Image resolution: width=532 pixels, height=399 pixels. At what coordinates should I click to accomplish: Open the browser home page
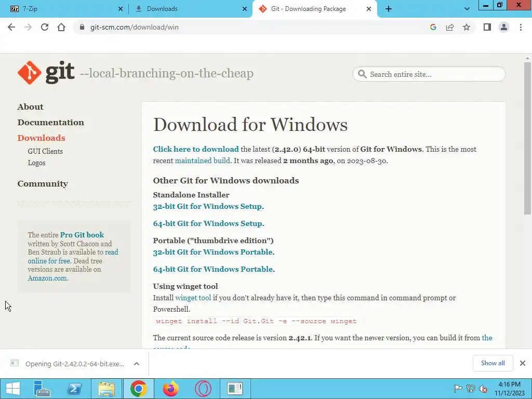point(61,27)
